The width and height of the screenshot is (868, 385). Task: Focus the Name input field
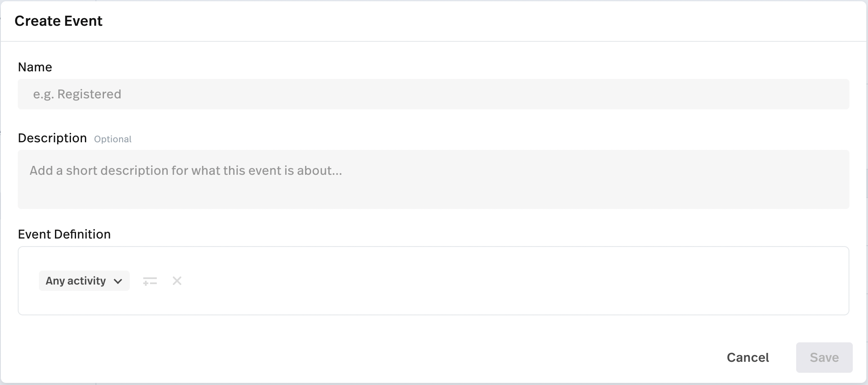(433, 94)
